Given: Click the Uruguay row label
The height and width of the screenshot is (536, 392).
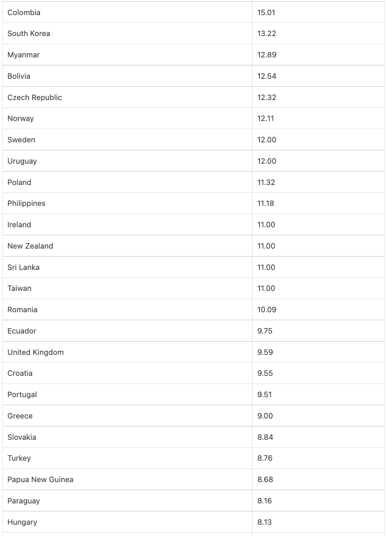Looking at the screenshot, I should point(22,161).
